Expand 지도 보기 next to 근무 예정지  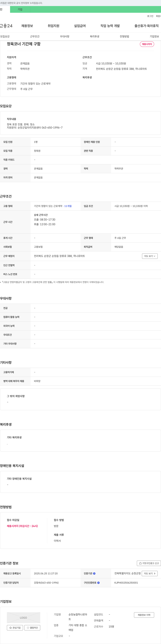tap(150, 256)
